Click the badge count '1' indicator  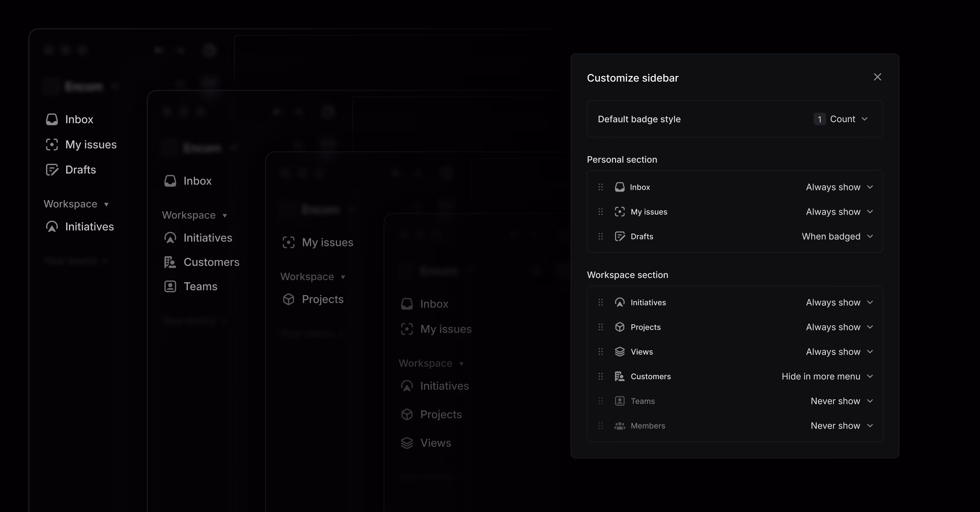point(819,119)
